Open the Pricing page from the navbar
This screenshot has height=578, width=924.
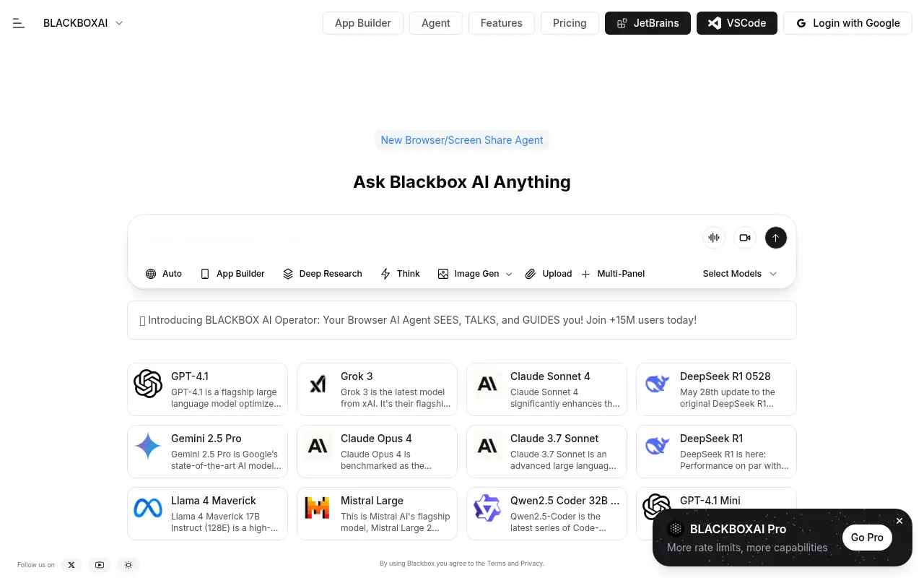click(570, 23)
